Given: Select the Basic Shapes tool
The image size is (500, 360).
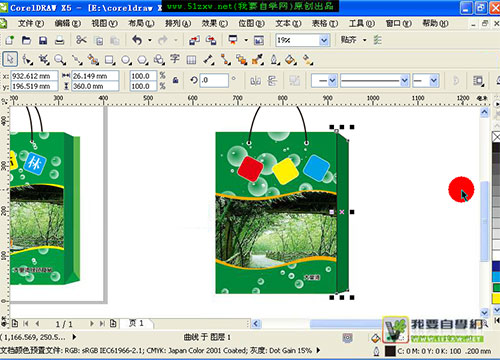Looking at the screenshot, I should pos(159,60).
